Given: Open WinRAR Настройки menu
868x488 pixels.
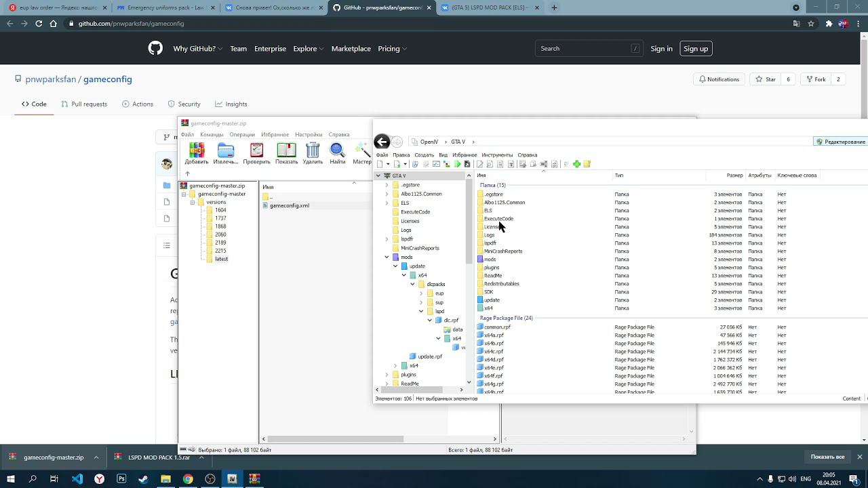Looking at the screenshot, I should [309, 134].
